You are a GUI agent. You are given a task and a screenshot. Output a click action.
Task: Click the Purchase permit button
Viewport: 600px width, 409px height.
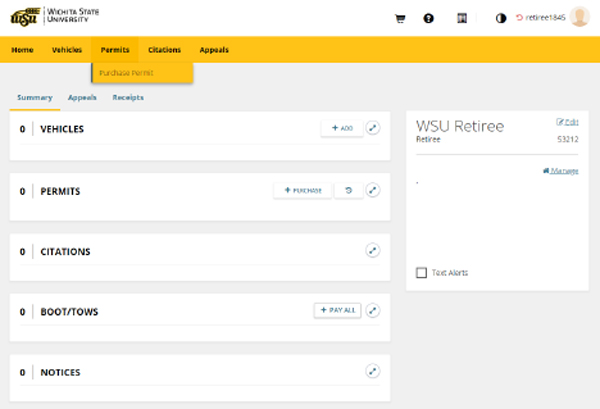(x=303, y=190)
